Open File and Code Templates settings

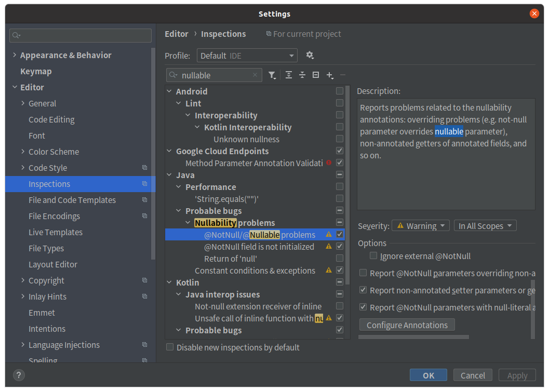pos(72,200)
